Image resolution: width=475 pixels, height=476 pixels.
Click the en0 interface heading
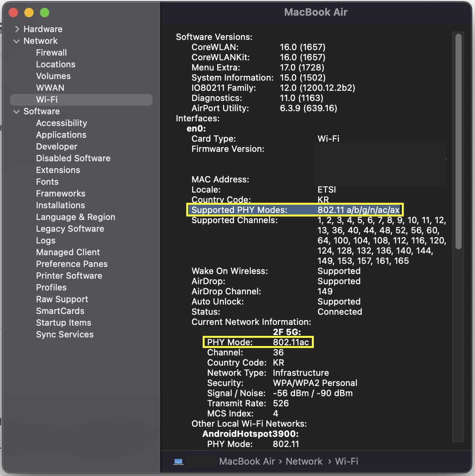[x=196, y=128]
